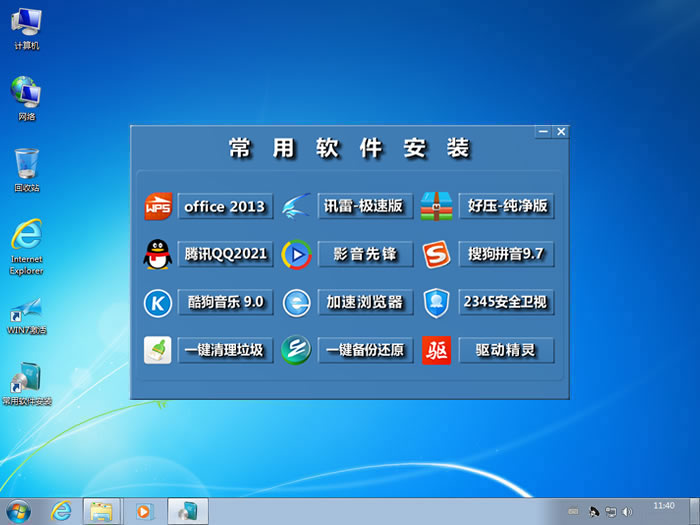Install 好压-纯净版
Viewport: 700px width, 525px height.
[507, 206]
